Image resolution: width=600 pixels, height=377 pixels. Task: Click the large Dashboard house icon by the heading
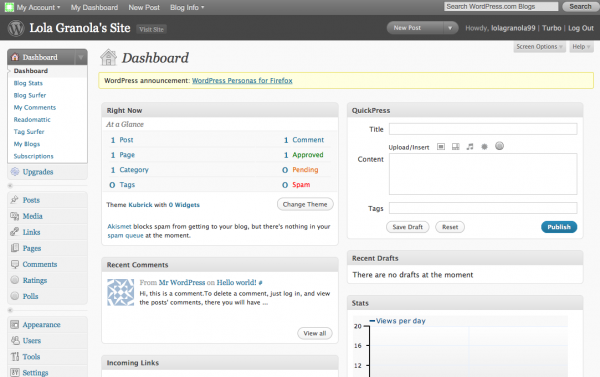tap(108, 57)
